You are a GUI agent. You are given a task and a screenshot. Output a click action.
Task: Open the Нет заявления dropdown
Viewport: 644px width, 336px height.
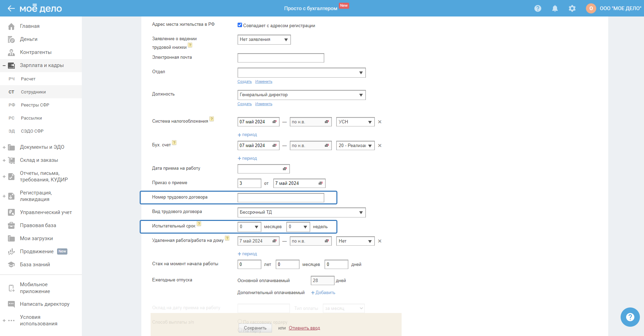(264, 40)
